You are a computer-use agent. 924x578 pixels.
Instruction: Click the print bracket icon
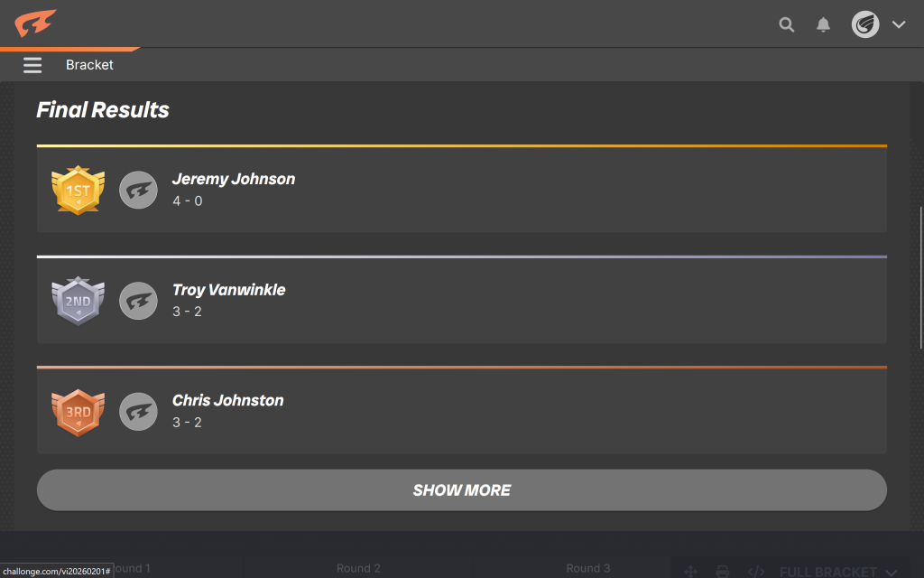[723, 571]
